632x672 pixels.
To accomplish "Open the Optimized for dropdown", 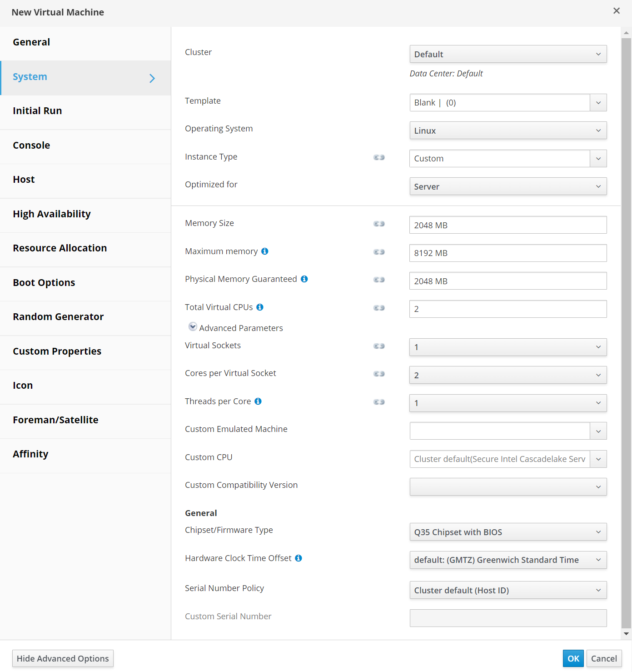I will 508,186.
